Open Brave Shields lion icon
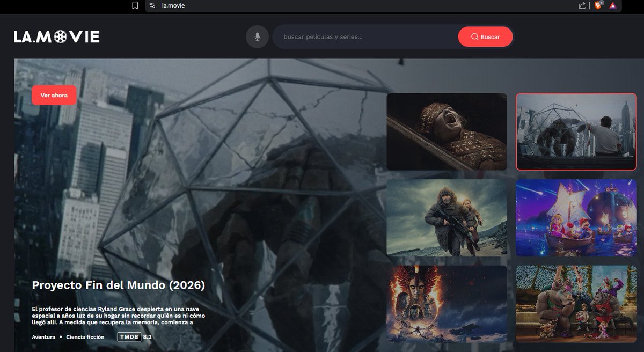This screenshot has width=644, height=352. [x=598, y=5]
